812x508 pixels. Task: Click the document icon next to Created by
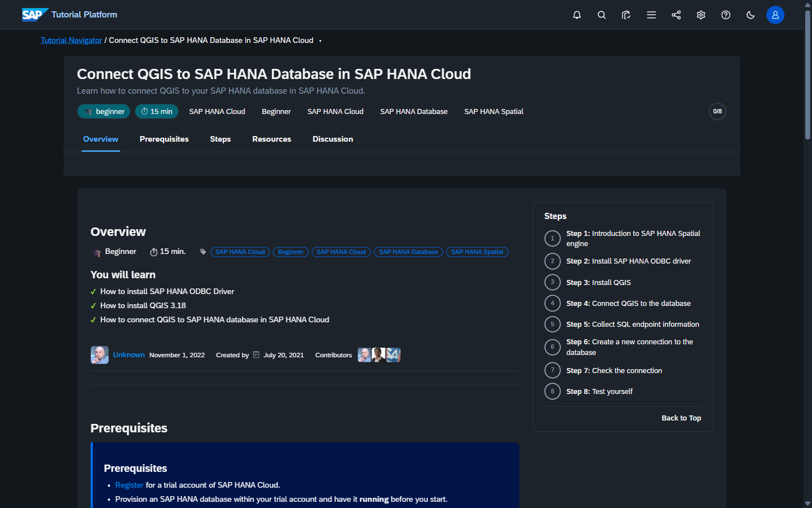click(256, 355)
